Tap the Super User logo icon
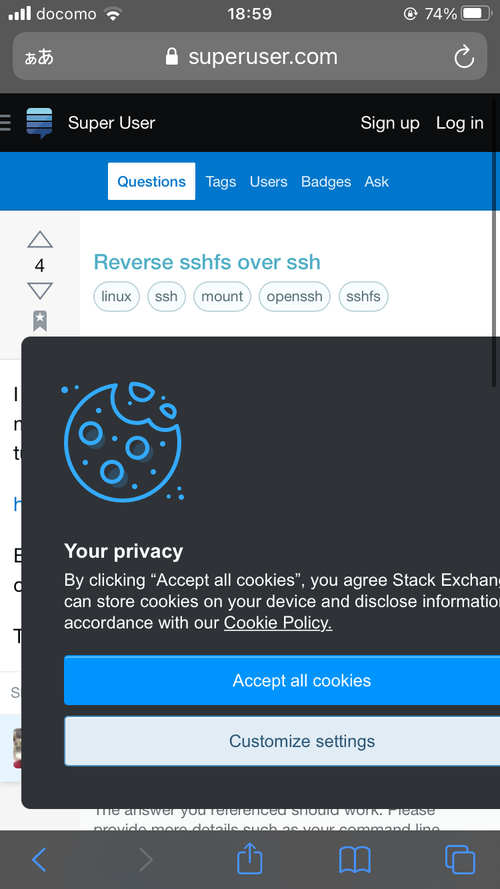 [39, 123]
